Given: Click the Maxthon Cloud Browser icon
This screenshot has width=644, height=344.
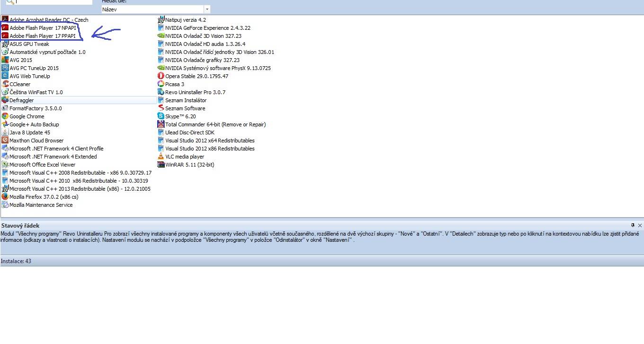Looking at the screenshot, I should click(x=5, y=141).
